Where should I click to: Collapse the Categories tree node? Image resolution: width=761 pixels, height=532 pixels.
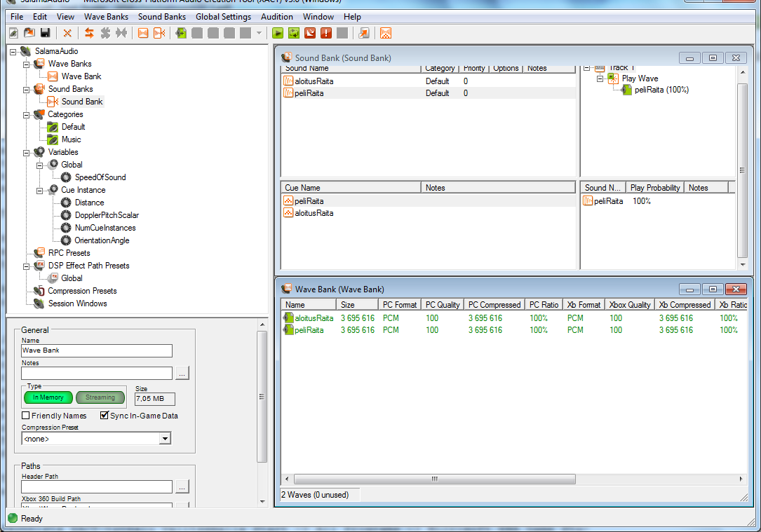26,114
